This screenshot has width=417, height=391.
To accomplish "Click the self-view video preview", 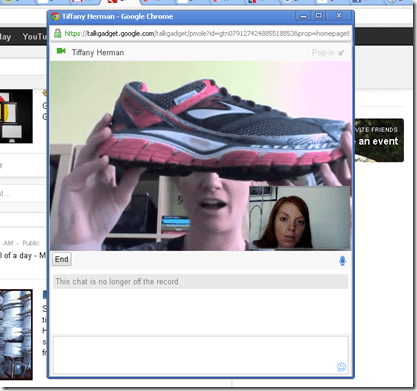I will 299,218.
